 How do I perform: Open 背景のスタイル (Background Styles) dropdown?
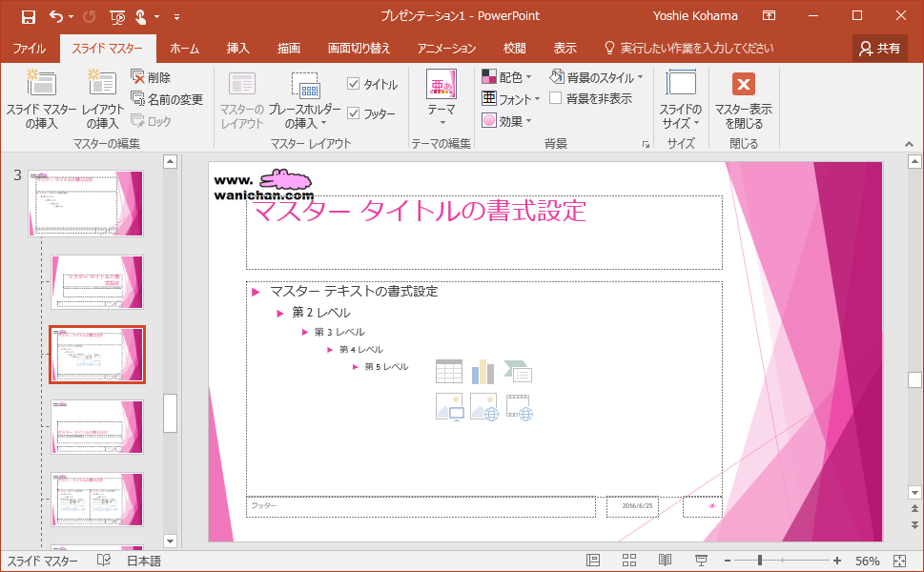[x=596, y=76]
